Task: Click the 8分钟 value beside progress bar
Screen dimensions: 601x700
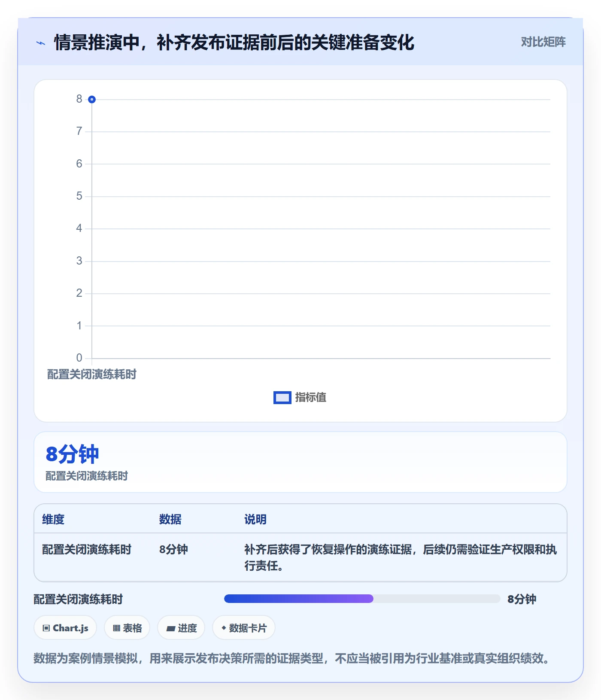Action: (x=522, y=599)
